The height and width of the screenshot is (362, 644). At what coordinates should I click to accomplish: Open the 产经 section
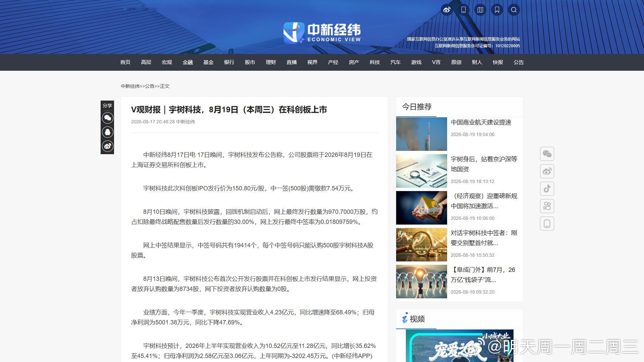(333, 62)
